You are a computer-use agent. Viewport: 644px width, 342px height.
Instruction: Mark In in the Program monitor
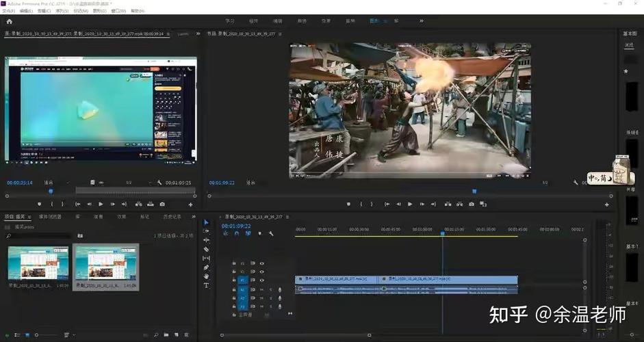361,204
